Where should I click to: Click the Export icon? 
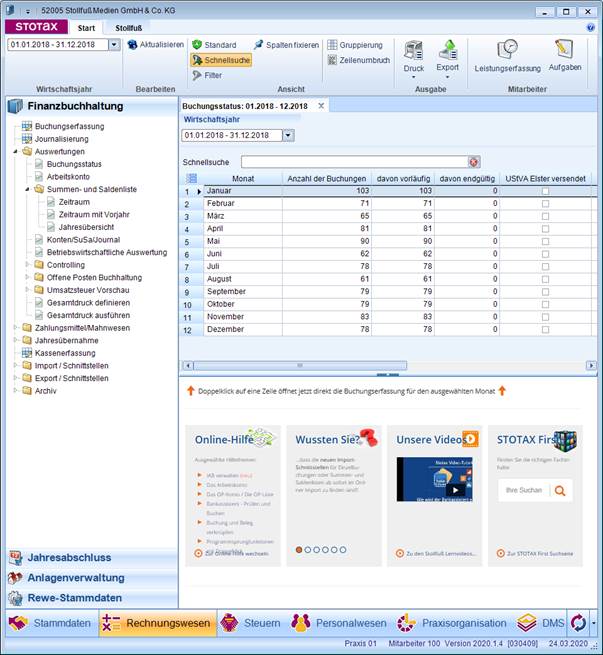tap(448, 51)
